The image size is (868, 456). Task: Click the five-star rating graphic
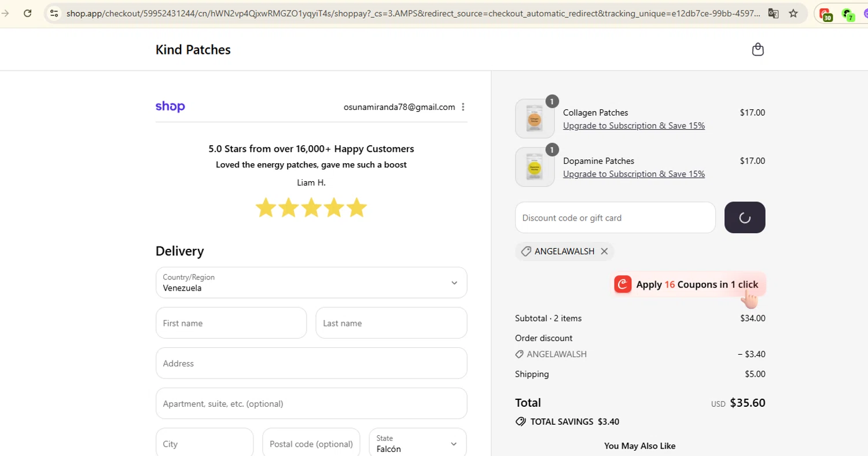click(x=311, y=208)
